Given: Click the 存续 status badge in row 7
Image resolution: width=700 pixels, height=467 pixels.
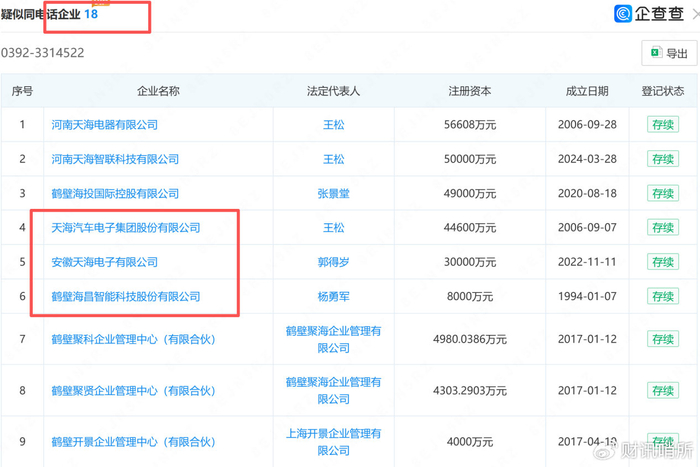Looking at the screenshot, I should [x=663, y=339].
